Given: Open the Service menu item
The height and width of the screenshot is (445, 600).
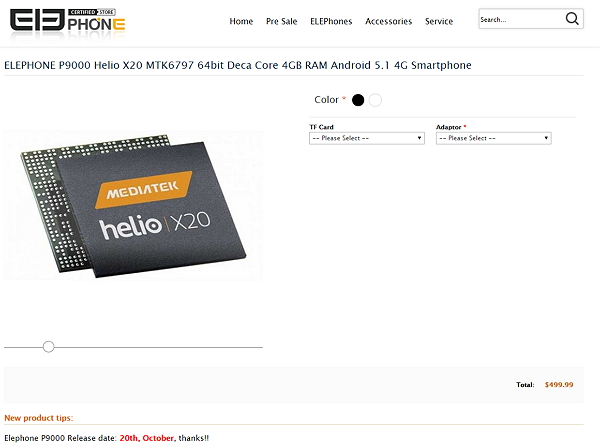Looking at the screenshot, I should click(439, 21).
